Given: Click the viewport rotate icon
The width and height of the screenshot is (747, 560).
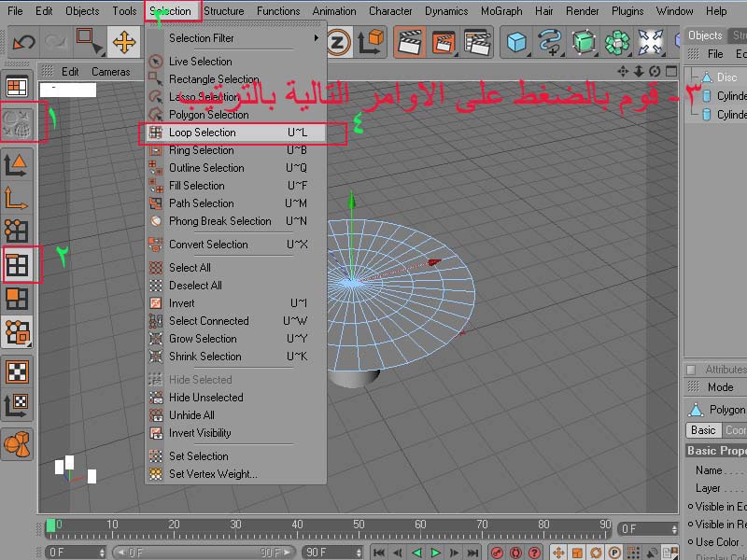Looking at the screenshot, I should coord(655,72).
